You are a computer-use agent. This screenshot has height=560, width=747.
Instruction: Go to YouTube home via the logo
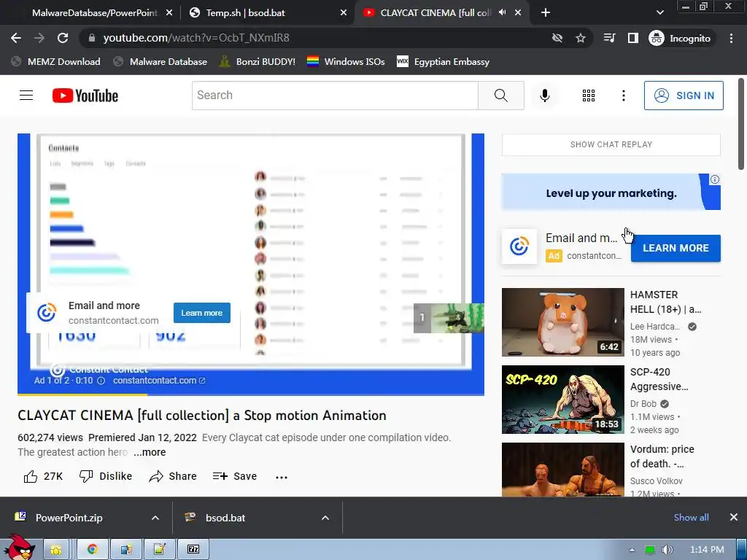[85, 96]
